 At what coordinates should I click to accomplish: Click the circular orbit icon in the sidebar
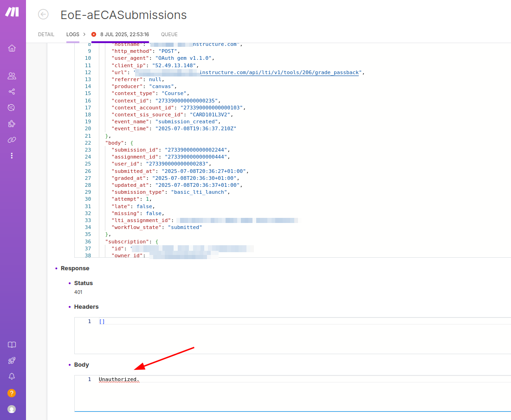tap(12, 108)
